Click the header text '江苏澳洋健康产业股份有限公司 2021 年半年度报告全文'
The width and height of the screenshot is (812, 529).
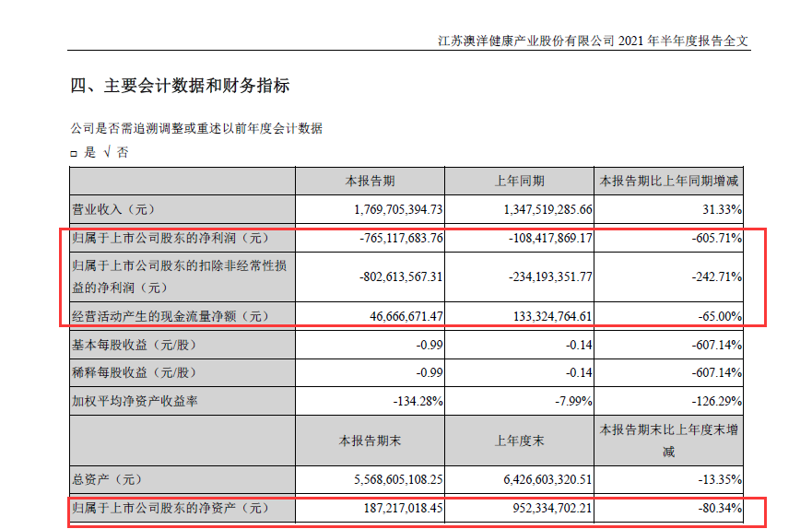(593, 41)
